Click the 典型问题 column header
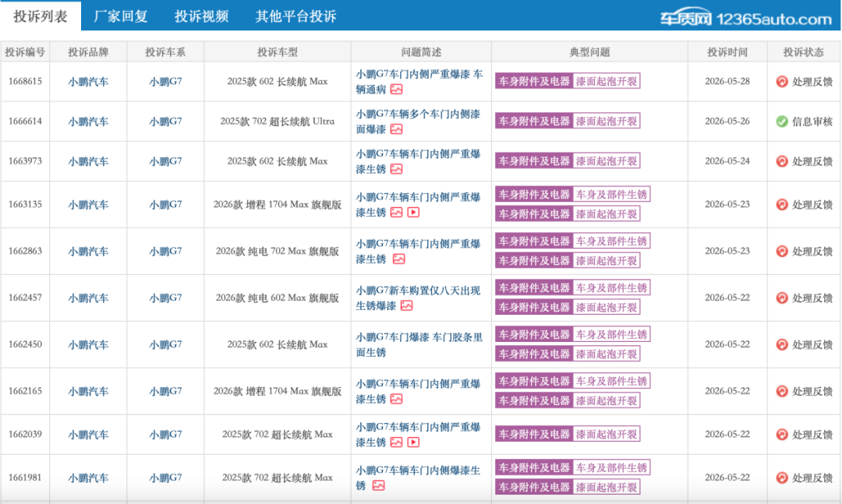This screenshot has height=504, width=842. tap(589, 52)
